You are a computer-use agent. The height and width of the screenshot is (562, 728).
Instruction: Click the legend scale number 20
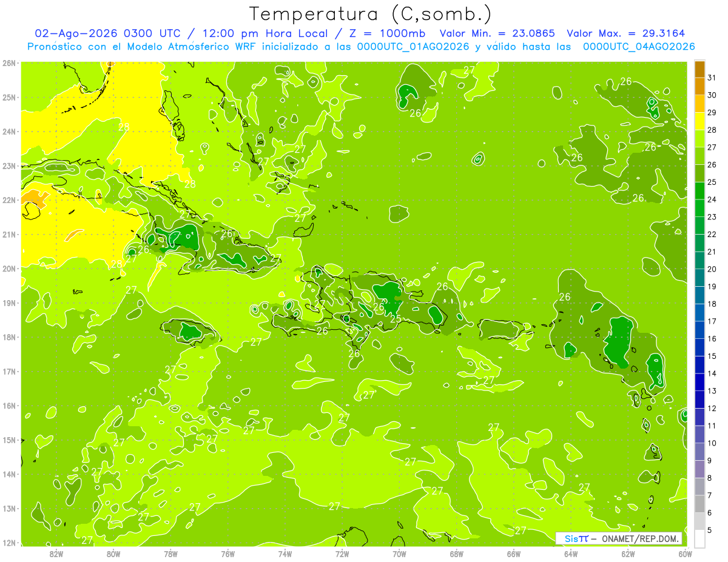pyautogui.click(x=712, y=269)
